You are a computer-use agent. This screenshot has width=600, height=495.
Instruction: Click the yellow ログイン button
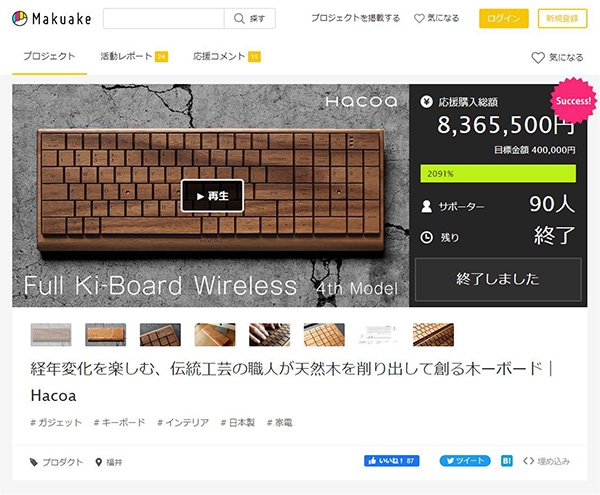(x=504, y=18)
